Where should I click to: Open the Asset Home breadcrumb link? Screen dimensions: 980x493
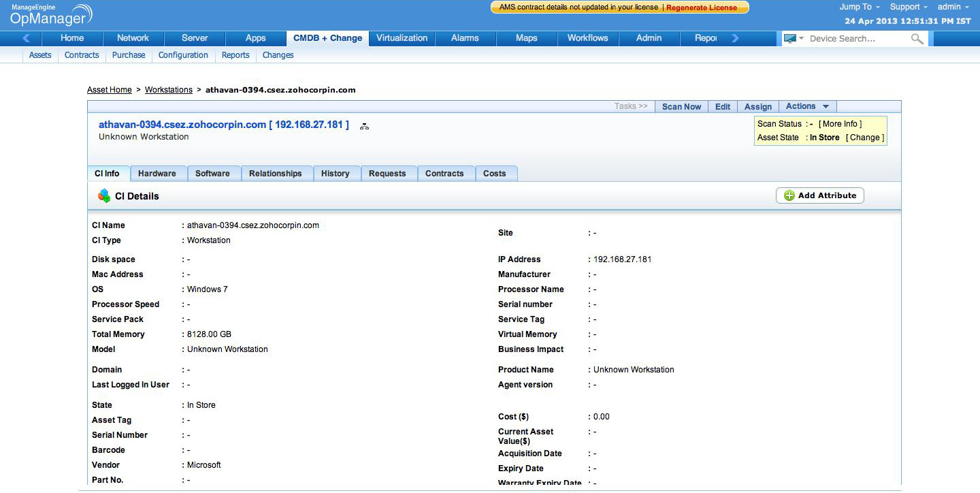(110, 90)
